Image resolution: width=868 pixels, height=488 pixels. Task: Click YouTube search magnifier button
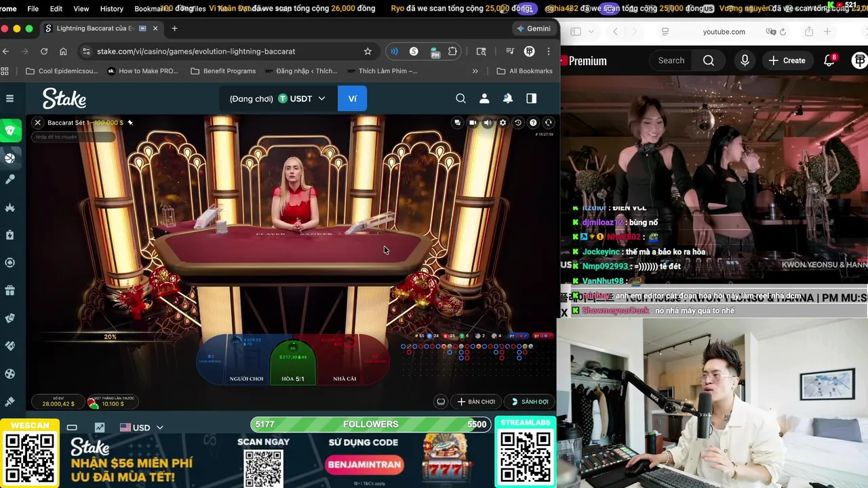click(709, 60)
